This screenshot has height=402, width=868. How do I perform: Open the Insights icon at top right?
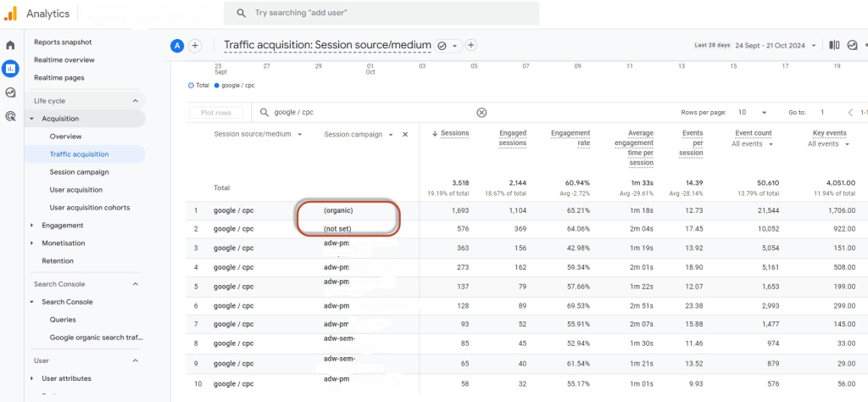(853, 46)
